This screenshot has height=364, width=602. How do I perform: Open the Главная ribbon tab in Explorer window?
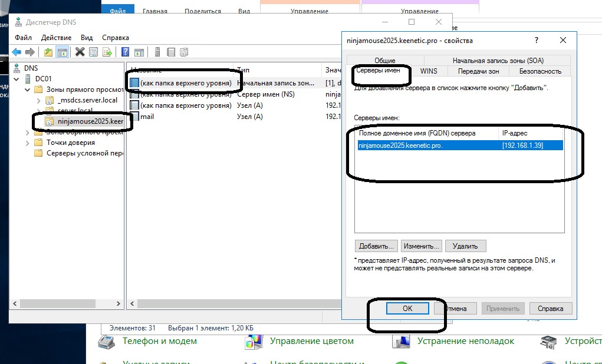click(x=154, y=11)
